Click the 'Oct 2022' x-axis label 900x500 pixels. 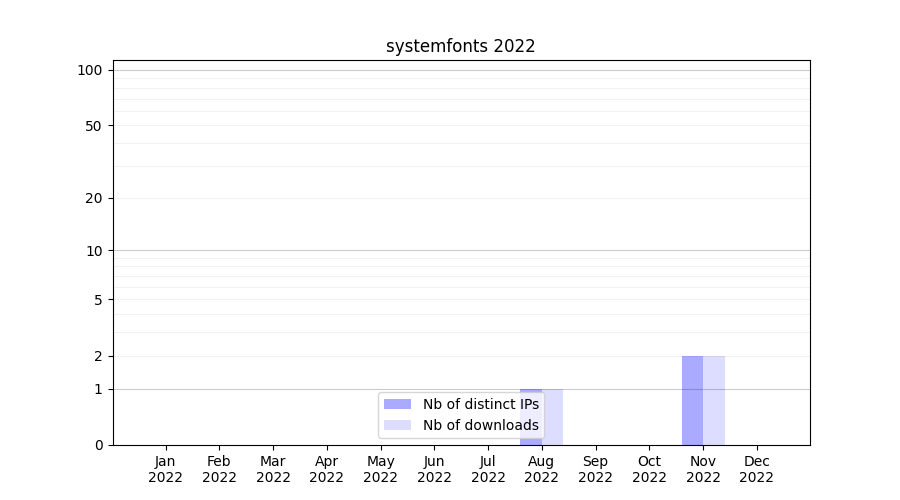pos(649,469)
